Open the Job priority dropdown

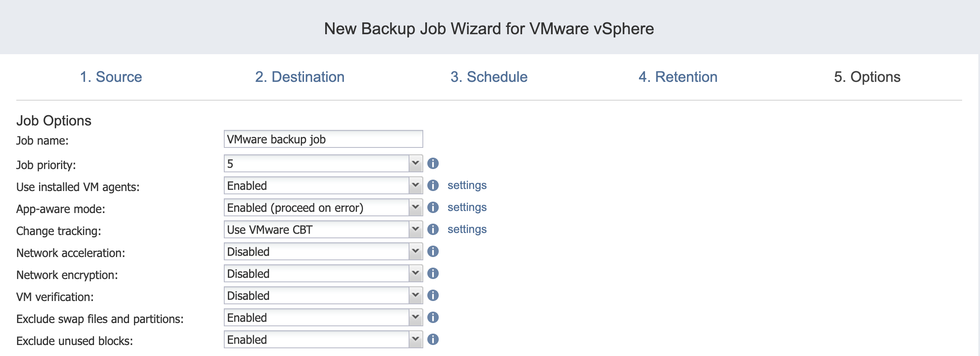click(x=415, y=163)
